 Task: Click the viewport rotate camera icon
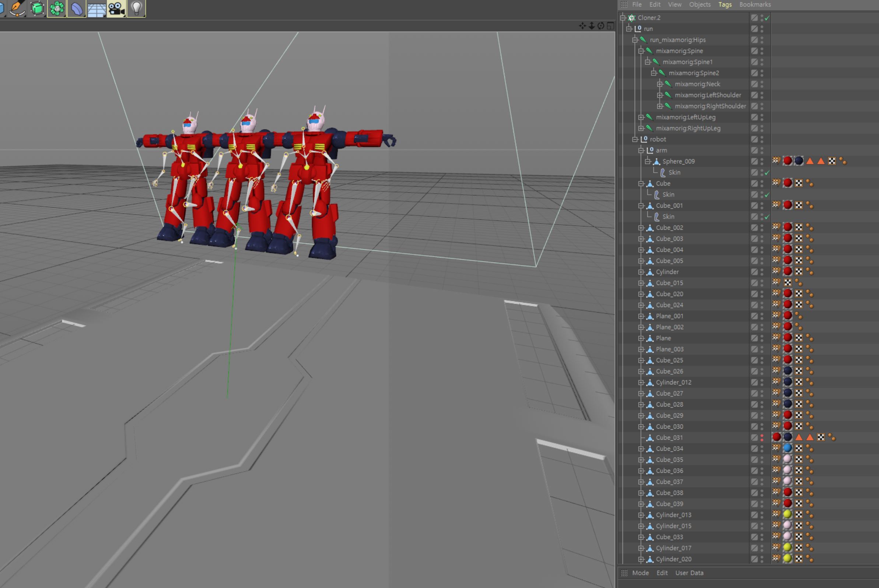coord(601,25)
